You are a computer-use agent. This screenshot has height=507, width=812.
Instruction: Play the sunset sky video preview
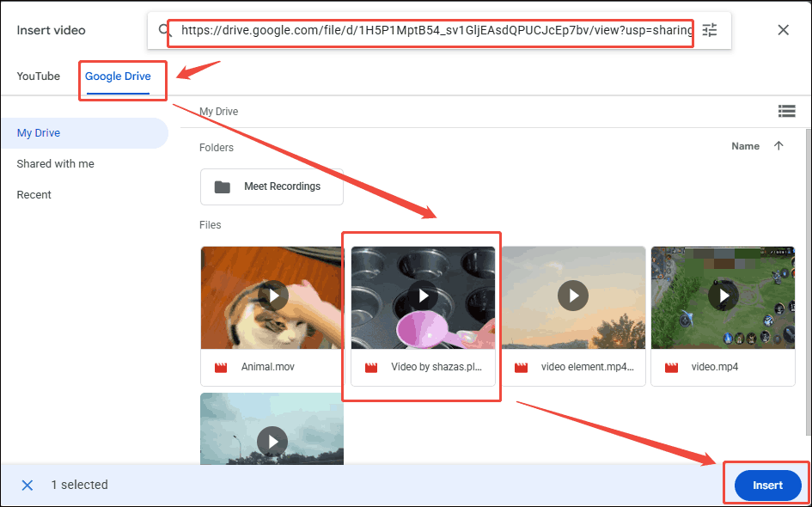(573, 296)
